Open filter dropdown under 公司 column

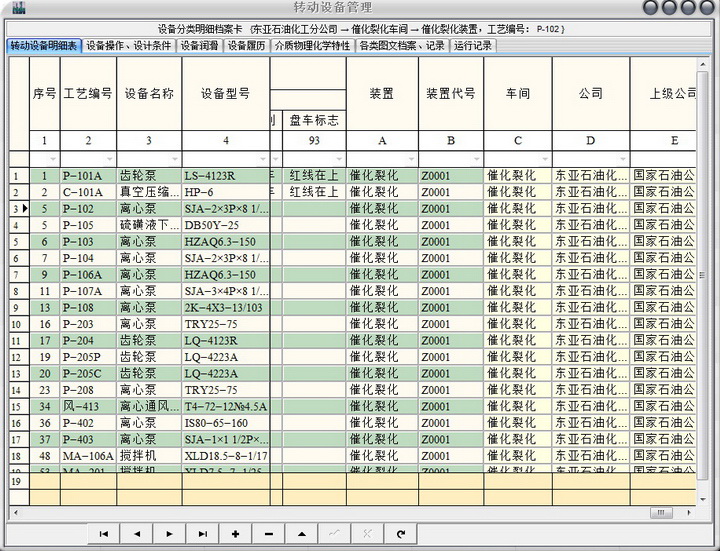pyautogui.click(x=621, y=159)
